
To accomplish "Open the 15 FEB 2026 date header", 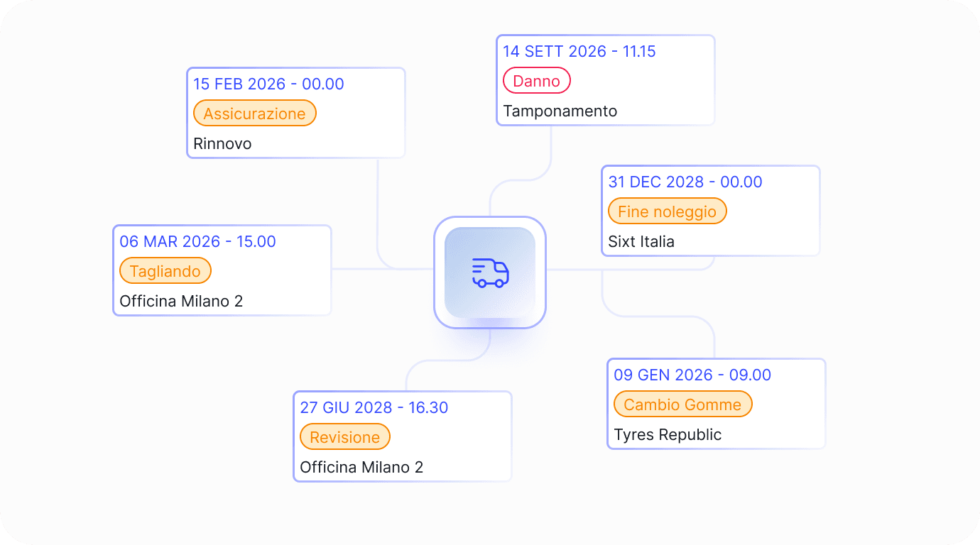I will tap(268, 84).
